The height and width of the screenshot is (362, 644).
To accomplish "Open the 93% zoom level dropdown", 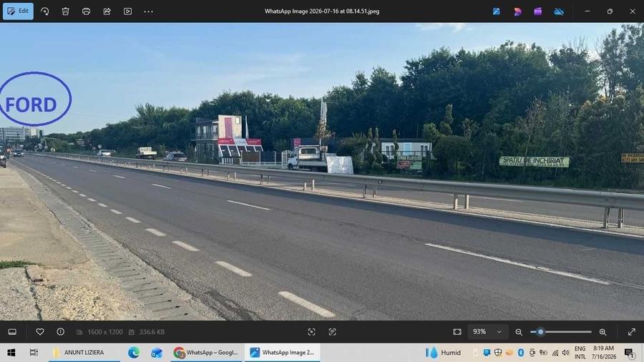I will pos(487,332).
